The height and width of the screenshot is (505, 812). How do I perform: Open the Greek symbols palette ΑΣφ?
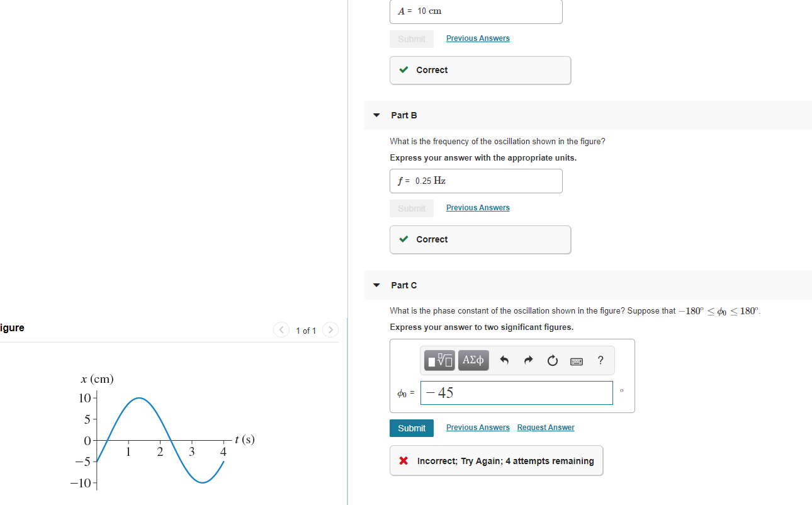coord(473,360)
